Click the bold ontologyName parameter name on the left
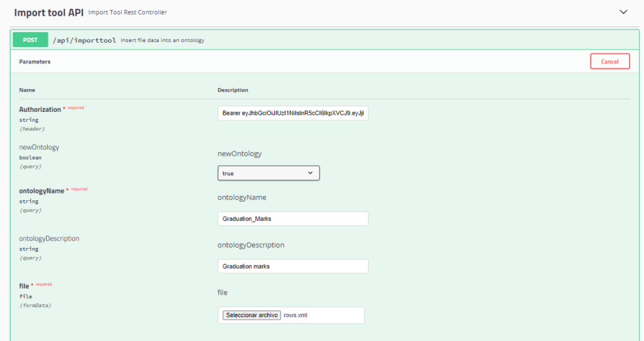This screenshot has width=644, height=341. [42, 191]
